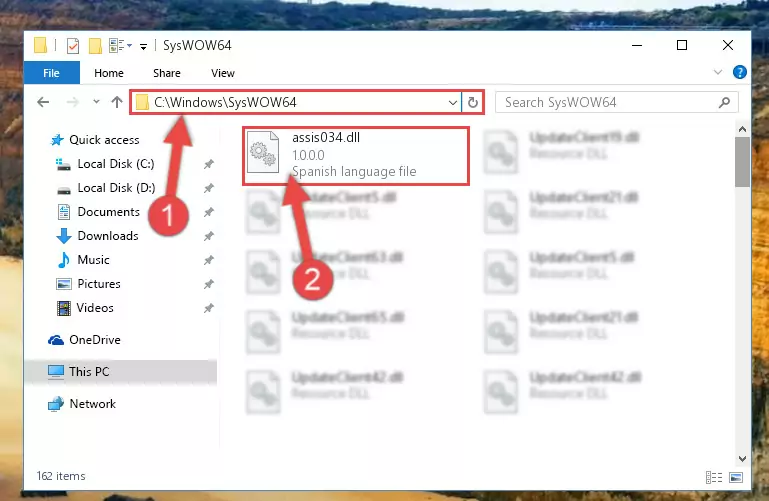Click the Network icon in sidebar

coord(55,403)
